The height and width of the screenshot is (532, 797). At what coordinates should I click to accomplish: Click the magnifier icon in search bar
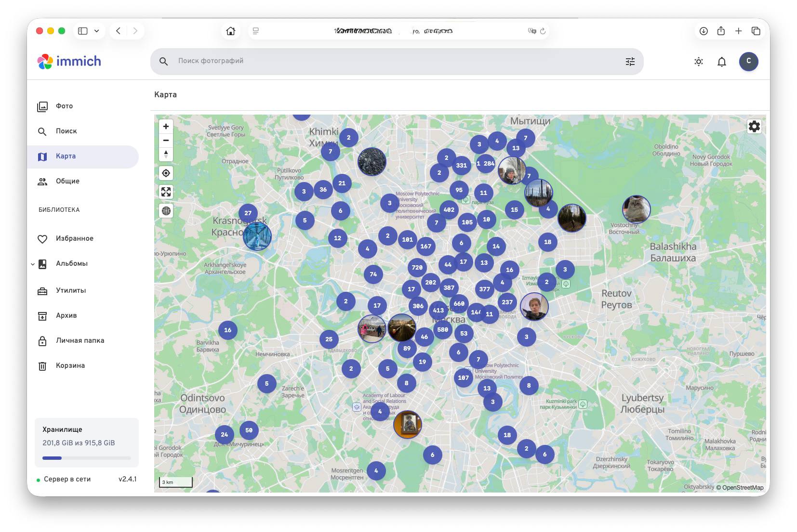click(164, 62)
